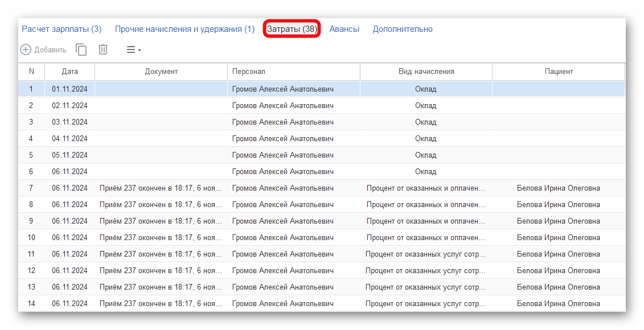
Task: Select date cell 03.11.2024
Action: click(70, 122)
